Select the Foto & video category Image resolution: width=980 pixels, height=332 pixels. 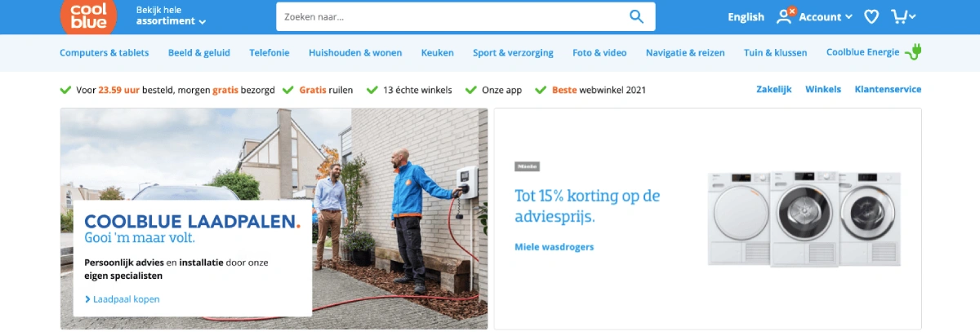(x=599, y=52)
